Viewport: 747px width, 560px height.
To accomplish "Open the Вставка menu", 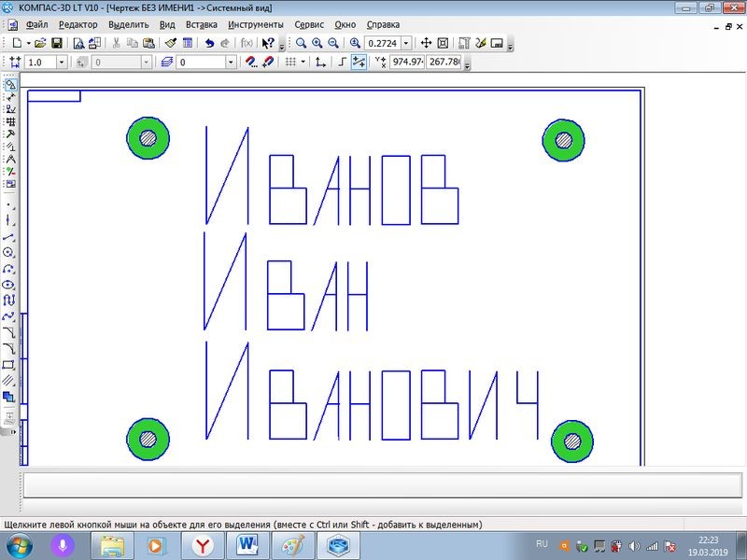I will click(202, 24).
